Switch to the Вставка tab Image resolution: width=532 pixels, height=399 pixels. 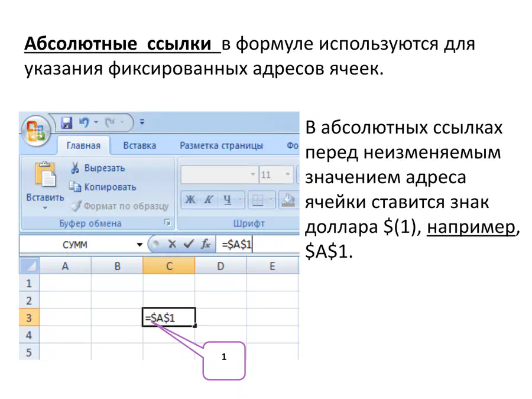[140, 145]
